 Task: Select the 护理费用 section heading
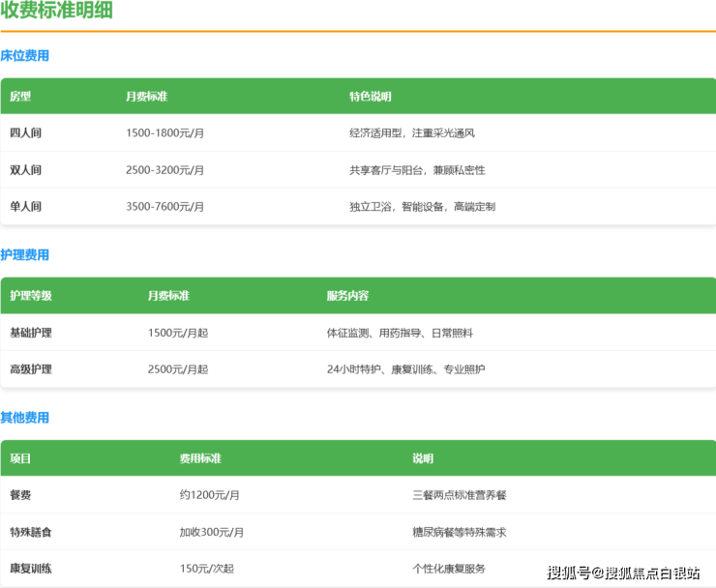click(x=25, y=255)
